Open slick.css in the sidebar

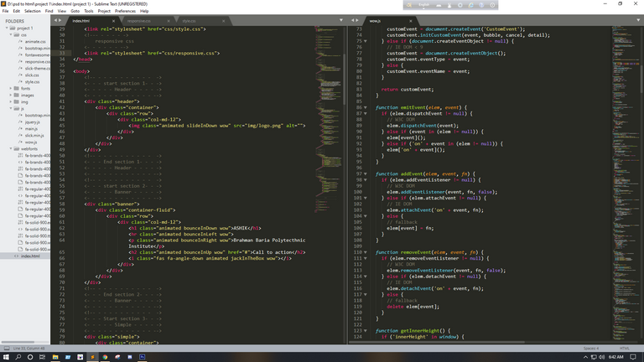[32, 75]
